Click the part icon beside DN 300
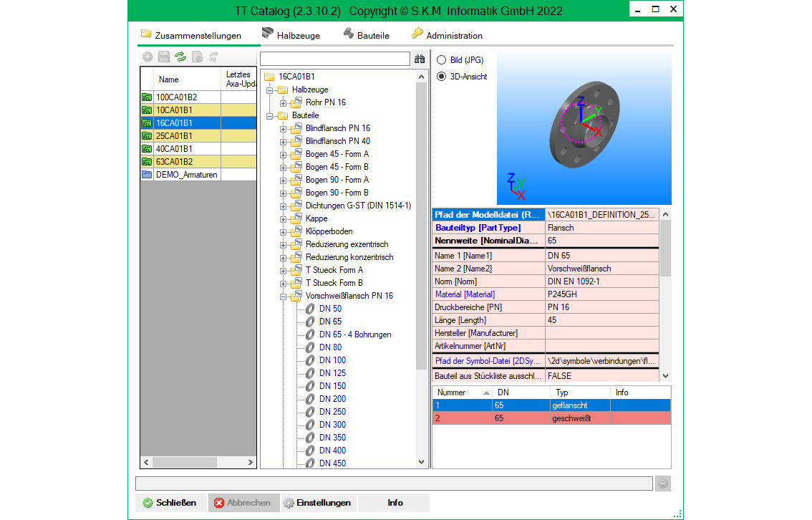 (x=310, y=425)
